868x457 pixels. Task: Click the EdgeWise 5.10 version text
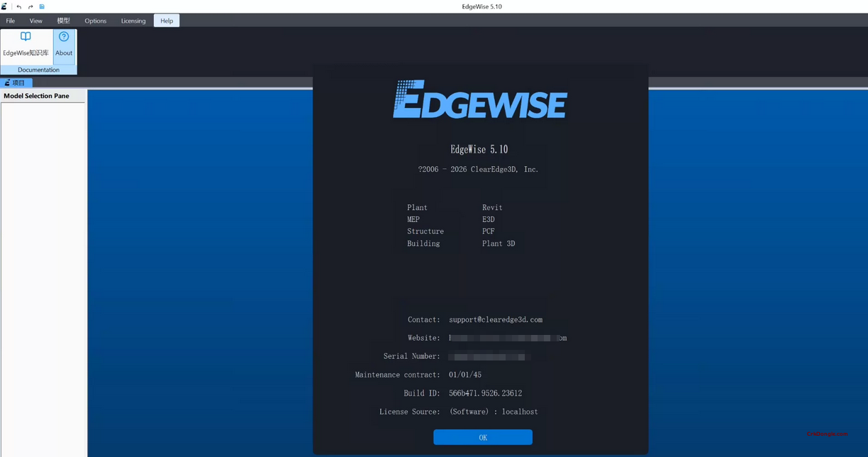(479, 149)
